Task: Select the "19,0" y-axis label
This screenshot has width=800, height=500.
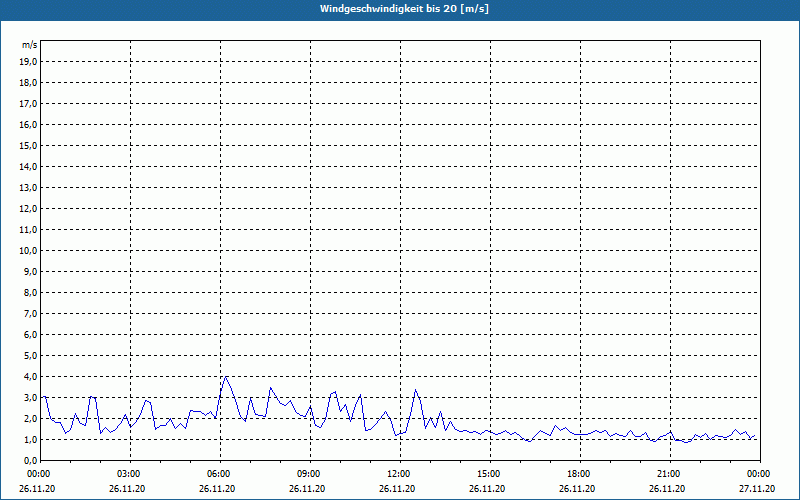Action: click(28, 62)
